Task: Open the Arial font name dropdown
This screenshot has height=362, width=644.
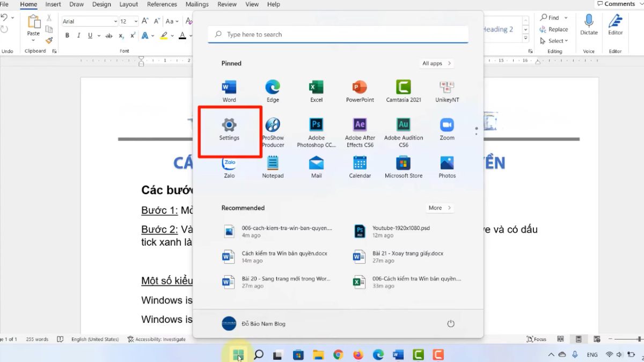Action: 115,21
